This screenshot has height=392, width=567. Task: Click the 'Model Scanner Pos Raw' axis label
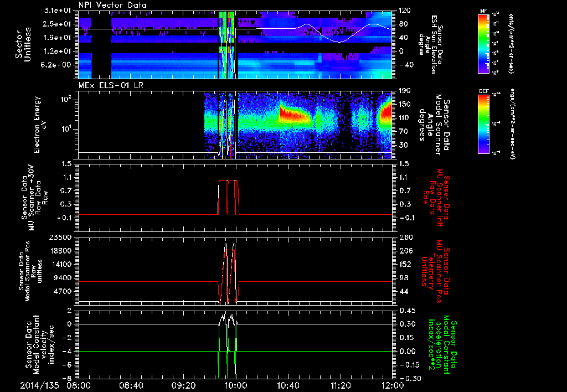tap(30, 271)
